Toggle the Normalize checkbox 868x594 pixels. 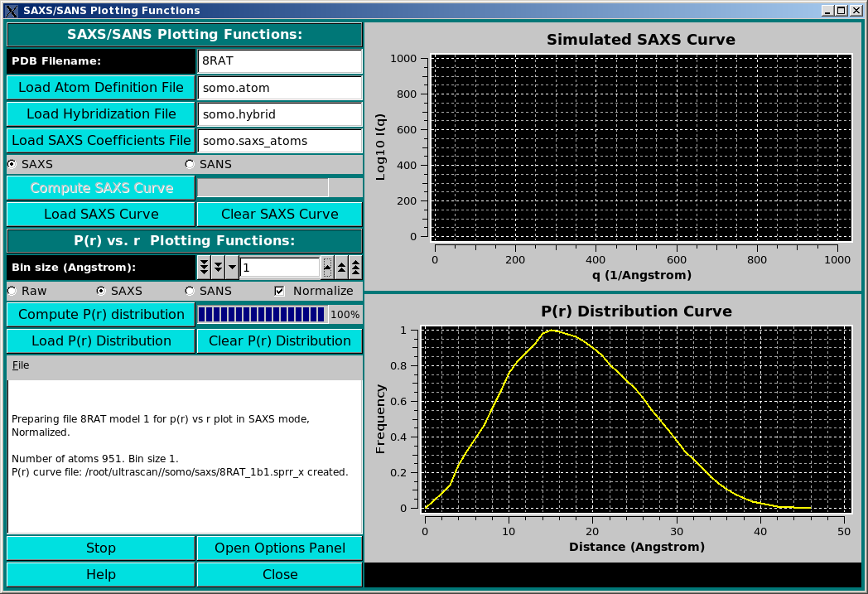[279, 291]
